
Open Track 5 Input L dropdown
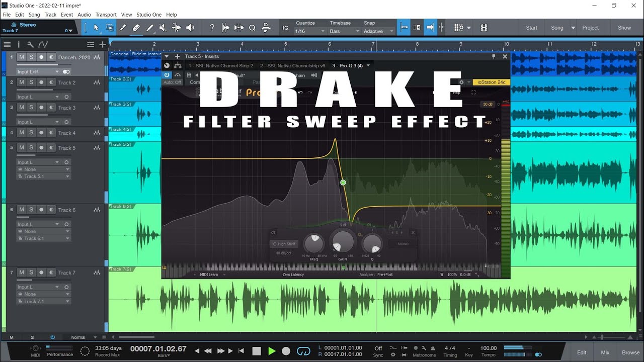pos(38,162)
